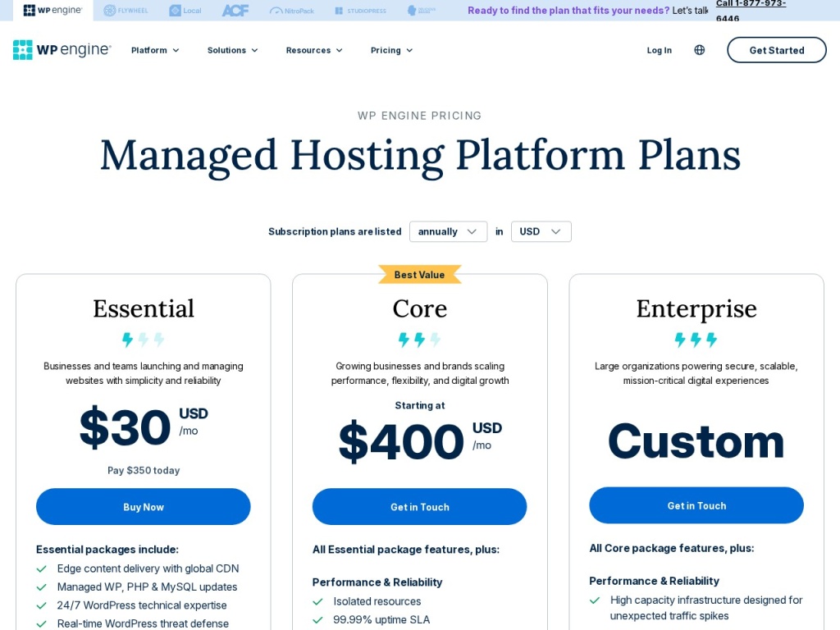Click the Enterprise plan lightning bolt rating
The width and height of the screenshot is (840, 630).
[696, 340]
